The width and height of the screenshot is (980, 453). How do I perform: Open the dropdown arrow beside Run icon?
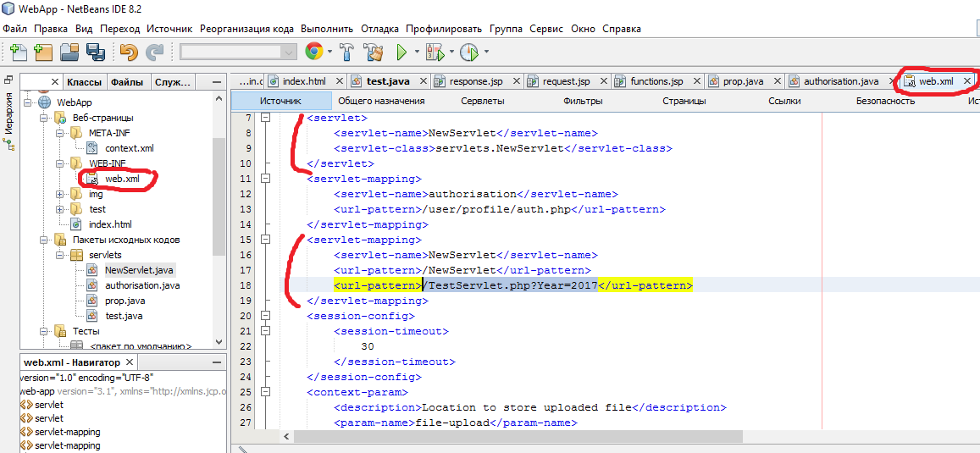click(417, 52)
